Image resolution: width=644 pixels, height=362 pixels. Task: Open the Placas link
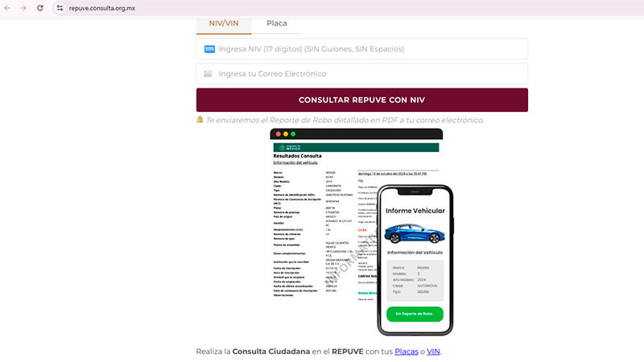407,352
